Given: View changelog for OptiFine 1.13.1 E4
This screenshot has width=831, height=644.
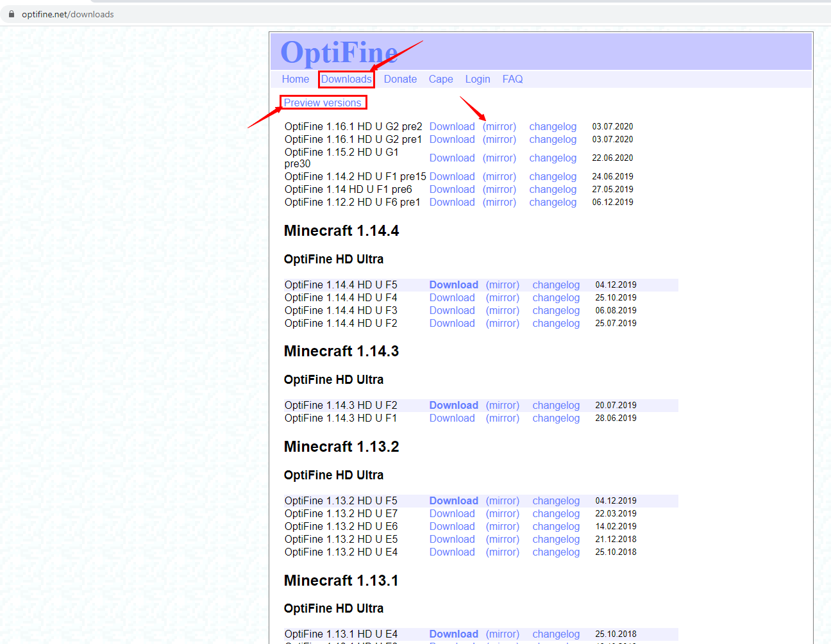Looking at the screenshot, I should pos(556,634).
